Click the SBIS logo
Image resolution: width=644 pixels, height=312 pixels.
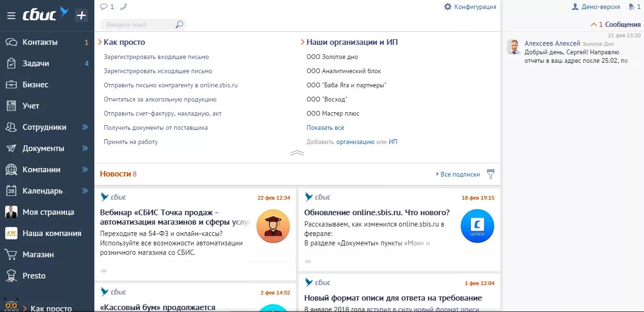coord(46,15)
